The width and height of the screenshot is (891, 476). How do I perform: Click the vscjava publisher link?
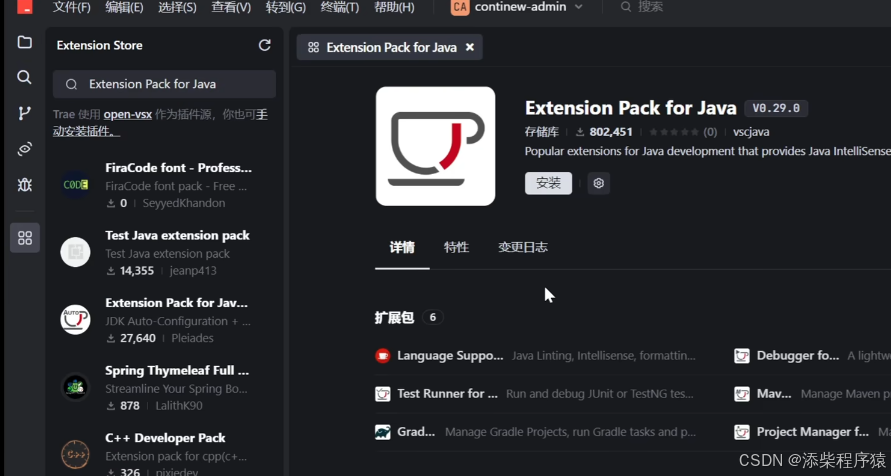coord(751,132)
